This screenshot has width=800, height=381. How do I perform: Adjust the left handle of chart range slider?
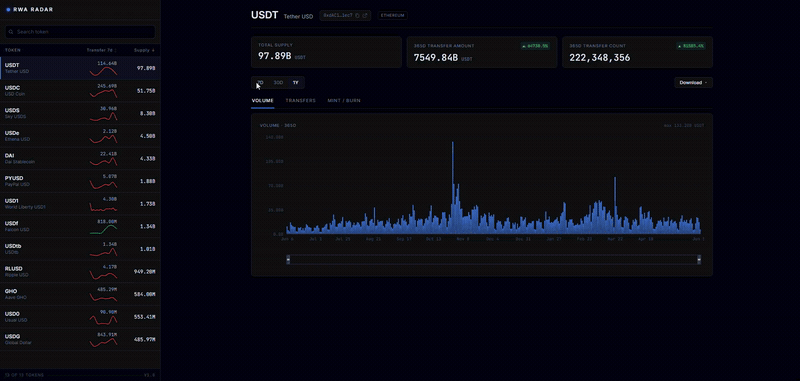(288, 260)
